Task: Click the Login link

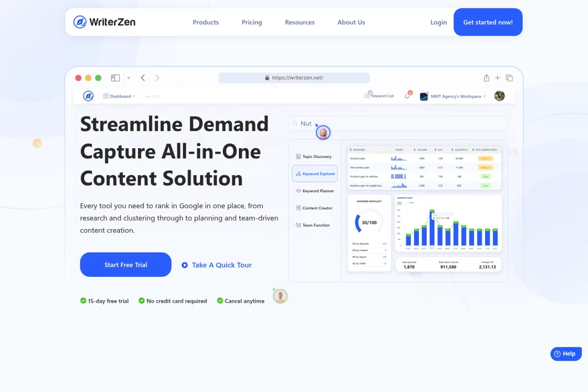Action: (x=439, y=22)
